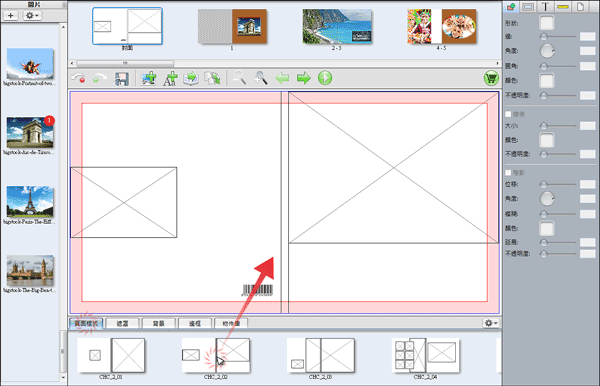
Task: Open the green shopping cart
Action: 491,78
